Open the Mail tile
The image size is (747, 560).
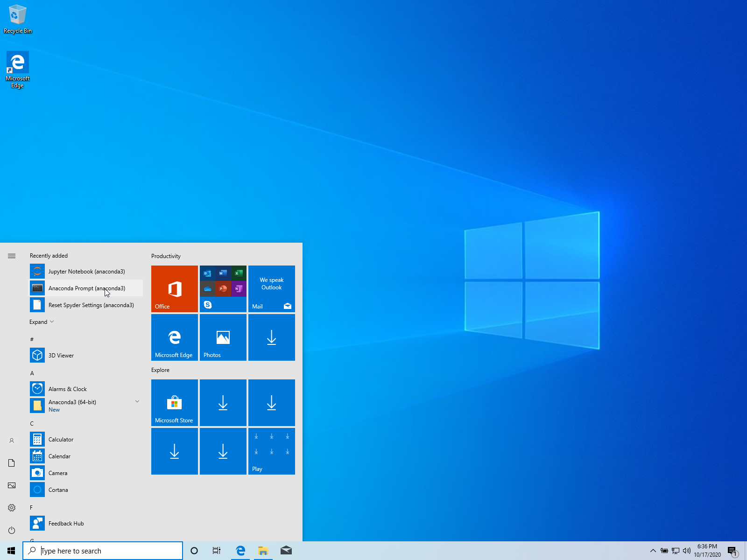click(x=272, y=289)
